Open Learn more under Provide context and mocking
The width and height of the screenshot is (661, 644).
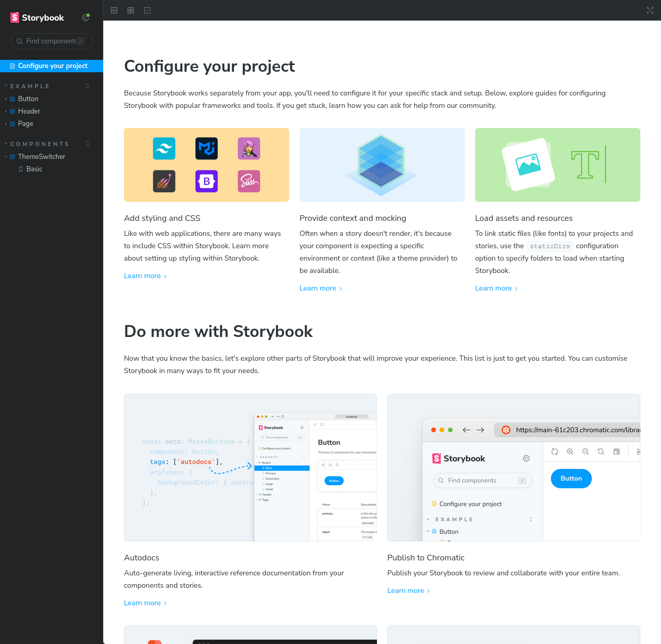click(x=321, y=288)
